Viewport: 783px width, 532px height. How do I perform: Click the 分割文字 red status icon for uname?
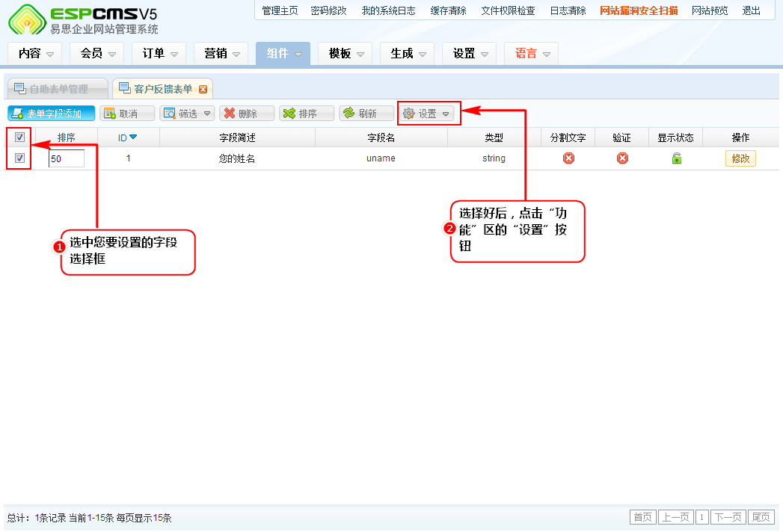click(x=568, y=158)
